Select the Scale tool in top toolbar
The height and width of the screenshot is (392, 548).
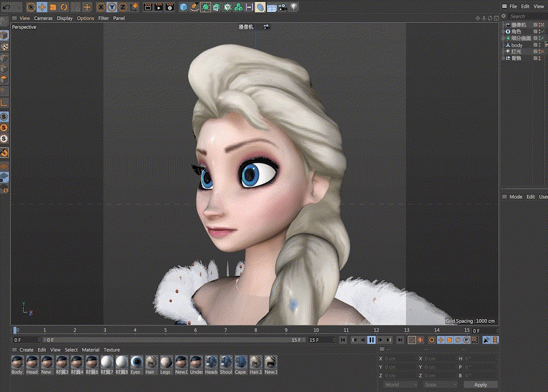[53, 6]
